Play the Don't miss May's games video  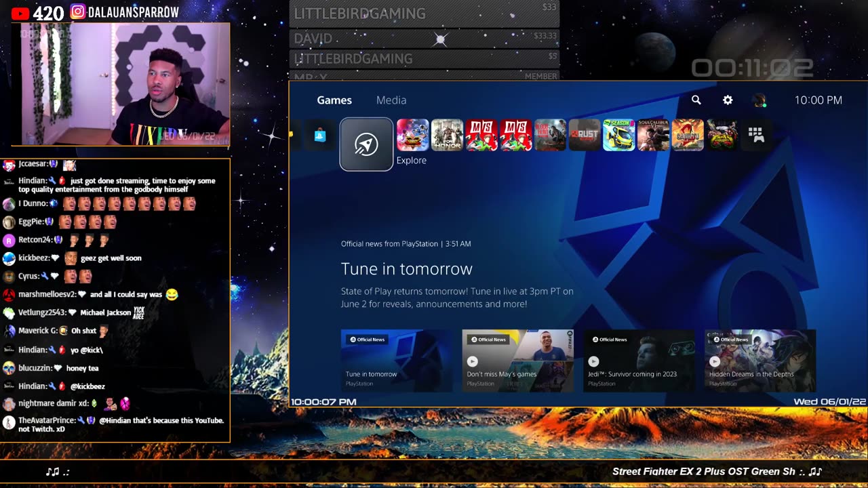[x=473, y=361]
